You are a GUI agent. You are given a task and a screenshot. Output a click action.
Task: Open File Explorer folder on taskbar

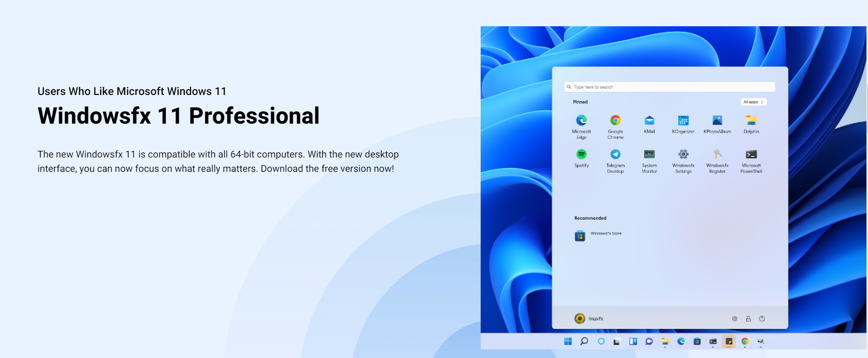pyautogui.click(x=665, y=342)
